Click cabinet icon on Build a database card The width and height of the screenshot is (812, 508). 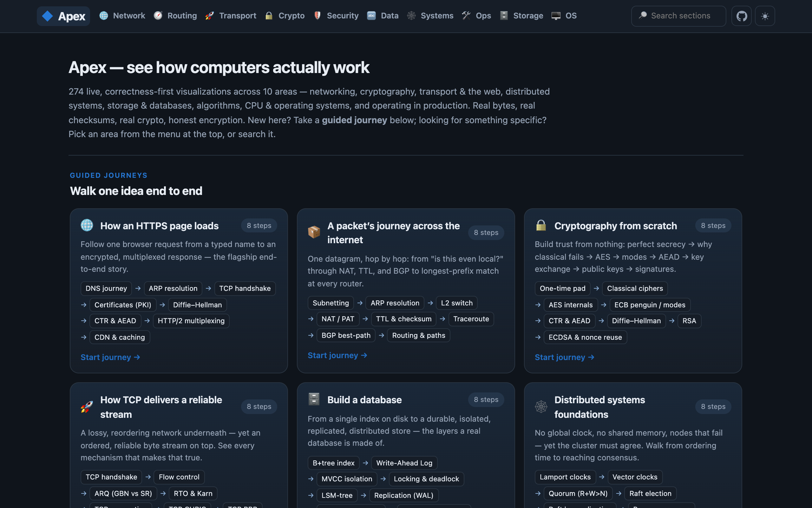point(314,399)
